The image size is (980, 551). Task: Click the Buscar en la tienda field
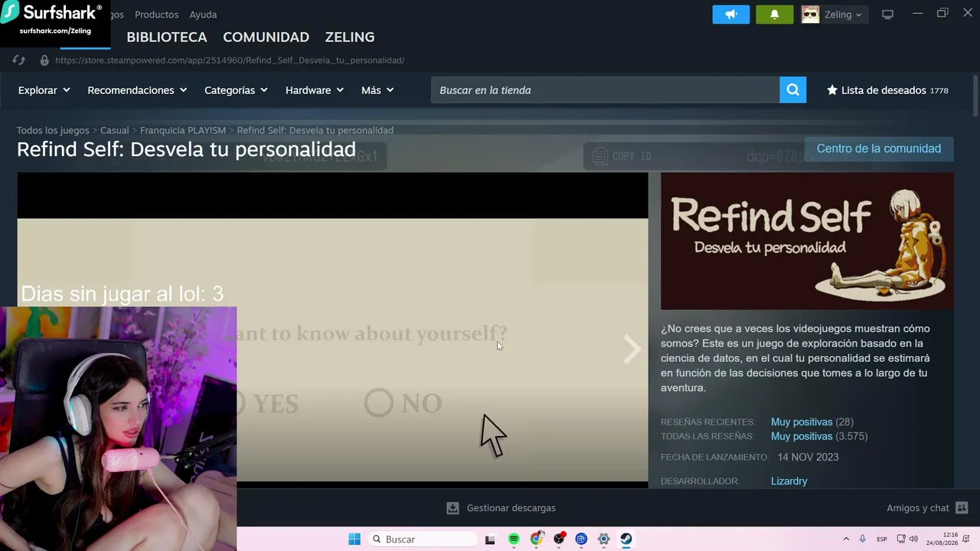click(605, 90)
